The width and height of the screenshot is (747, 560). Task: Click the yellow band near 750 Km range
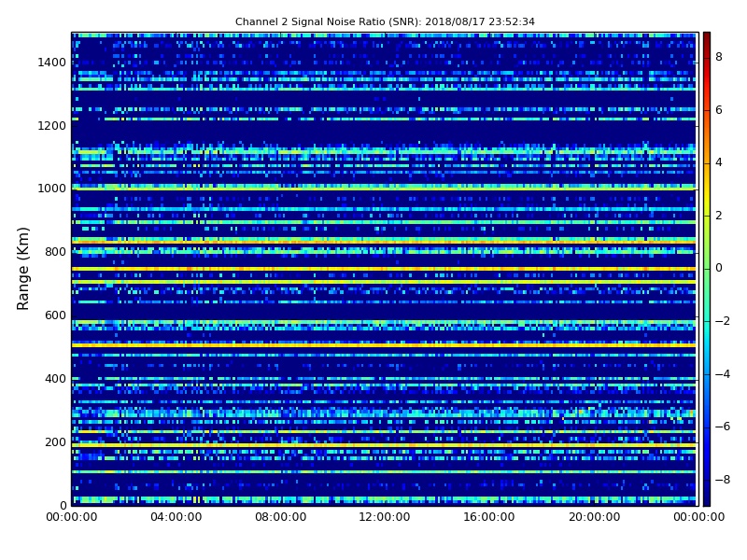click(x=384, y=269)
